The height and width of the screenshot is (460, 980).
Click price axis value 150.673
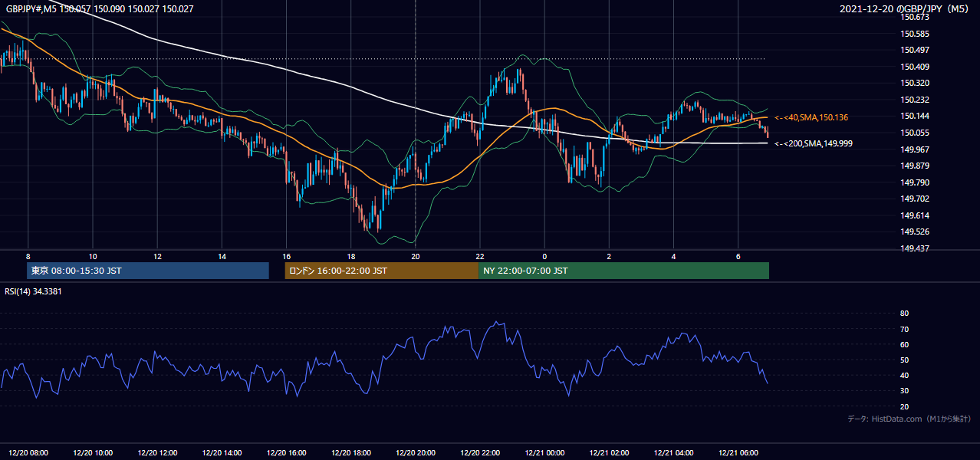tap(916, 17)
